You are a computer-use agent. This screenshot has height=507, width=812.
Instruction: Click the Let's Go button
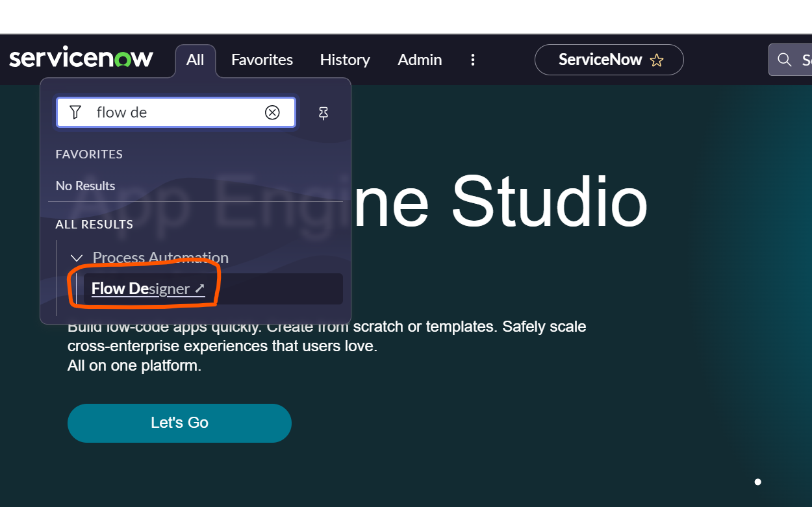(179, 423)
